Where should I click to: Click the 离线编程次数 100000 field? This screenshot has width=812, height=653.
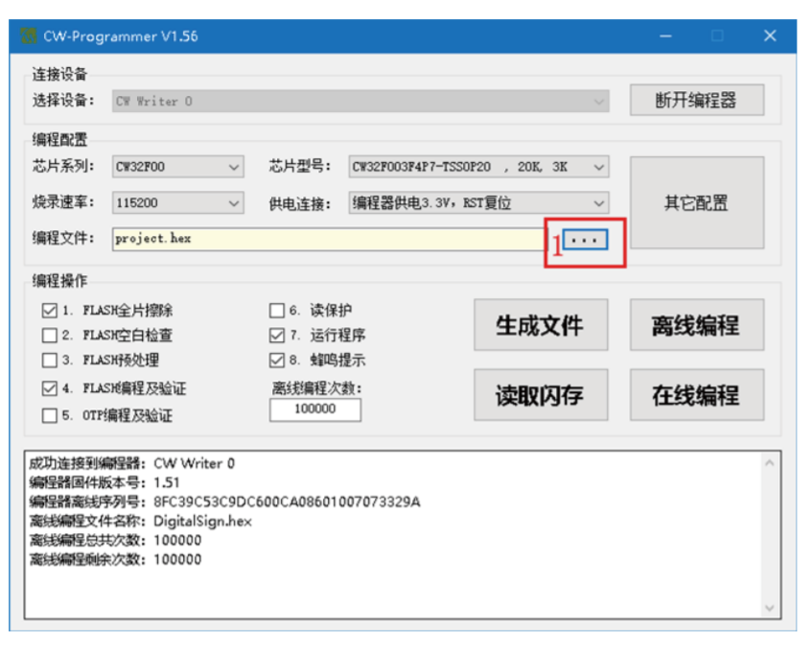(315, 409)
